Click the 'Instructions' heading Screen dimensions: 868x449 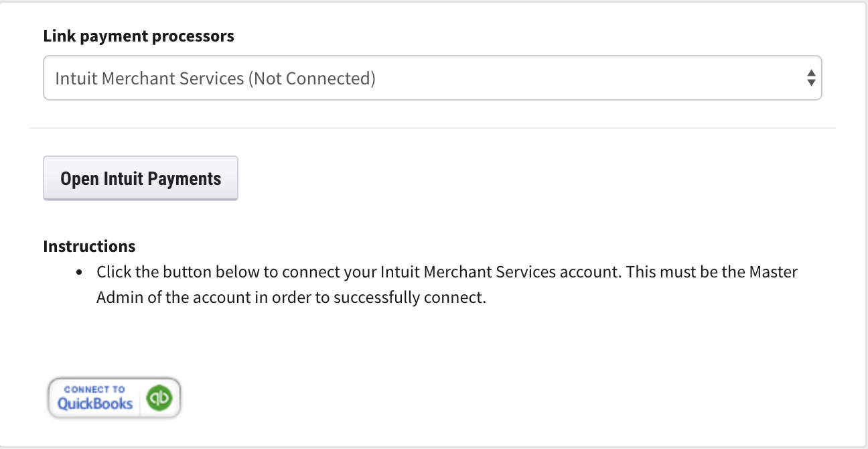(x=89, y=247)
